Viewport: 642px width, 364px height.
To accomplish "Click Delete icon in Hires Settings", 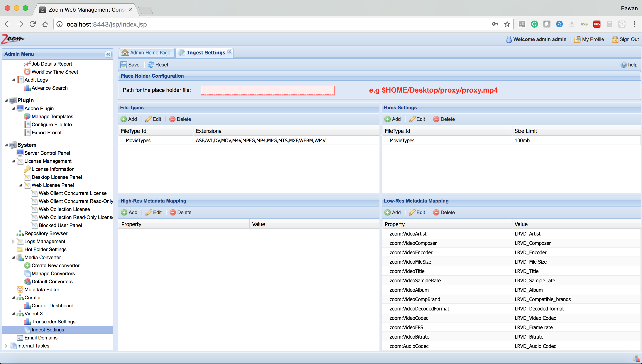I will click(436, 119).
